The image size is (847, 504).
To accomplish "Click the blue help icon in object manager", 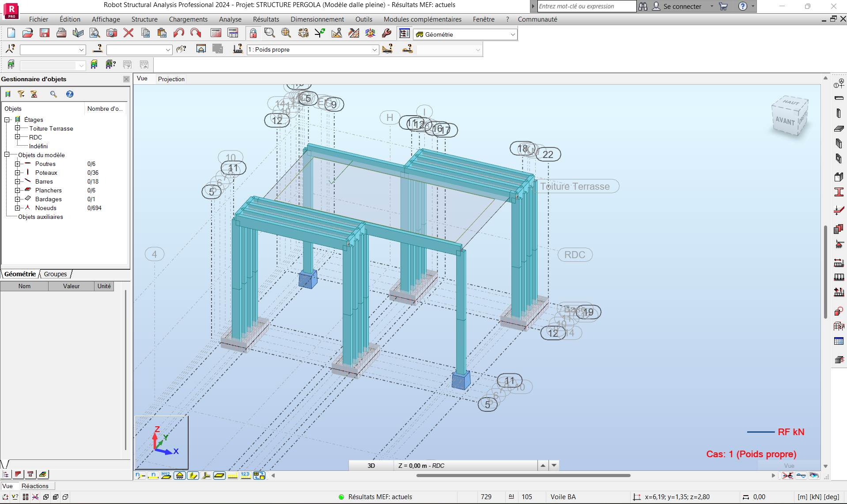I will 70,94.
